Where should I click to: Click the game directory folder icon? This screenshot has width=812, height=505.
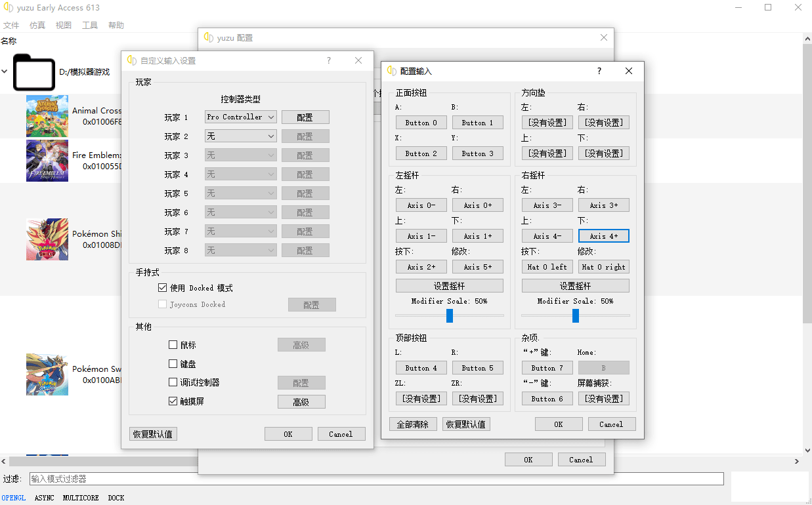[x=34, y=72]
